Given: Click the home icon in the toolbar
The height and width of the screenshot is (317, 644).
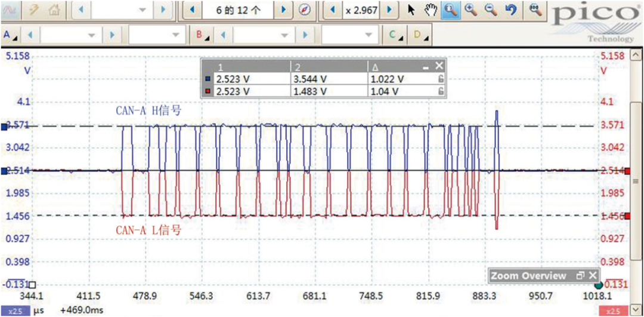Looking at the screenshot, I should point(54,10).
